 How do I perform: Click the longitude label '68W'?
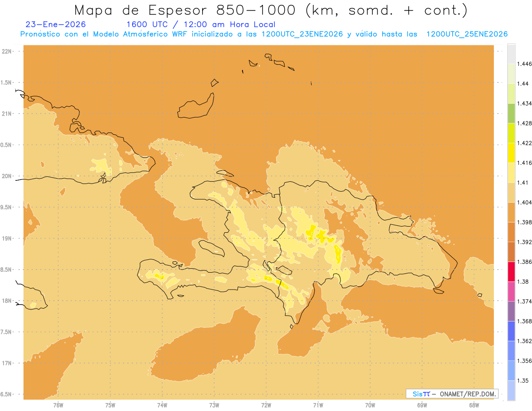click(x=474, y=405)
